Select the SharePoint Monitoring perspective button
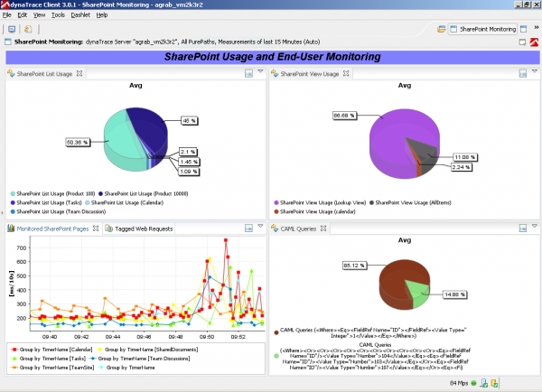 click(483, 29)
